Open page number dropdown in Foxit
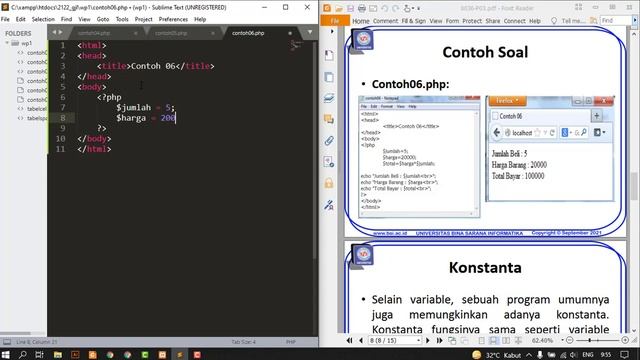Viewport: 640px width, 360px height. (418, 340)
